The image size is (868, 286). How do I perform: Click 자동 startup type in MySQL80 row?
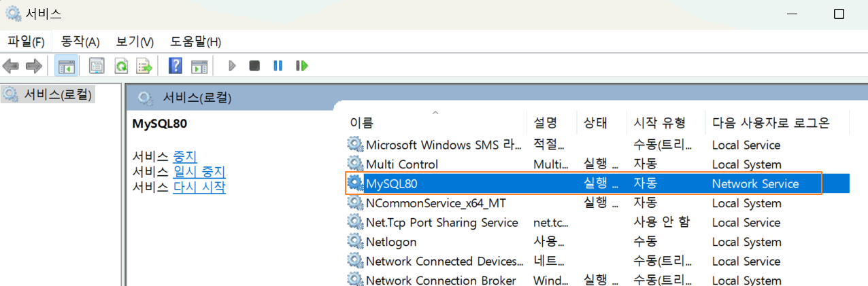[x=645, y=183]
